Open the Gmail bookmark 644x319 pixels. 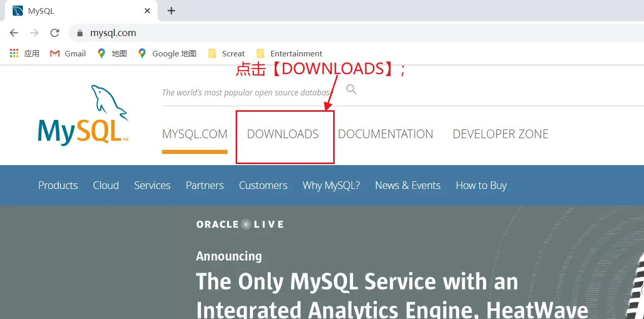68,53
